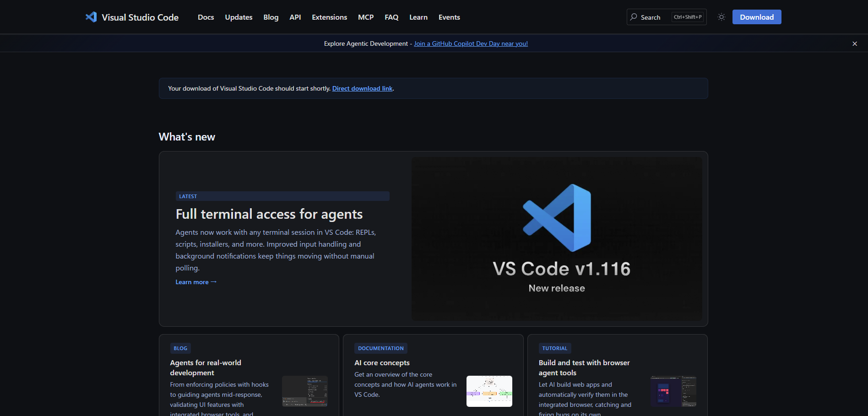868x416 pixels.
Task: Open the Extensions nav link
Action: point(329,17)
